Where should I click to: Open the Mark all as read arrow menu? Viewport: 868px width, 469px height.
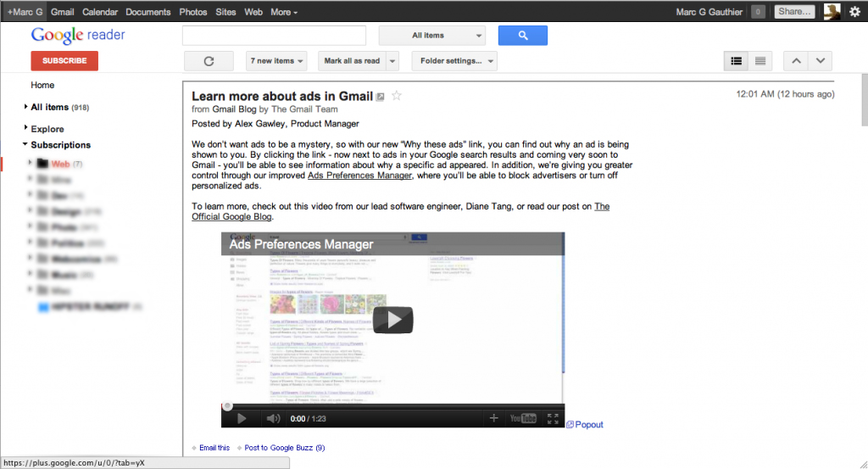point(392,61)
